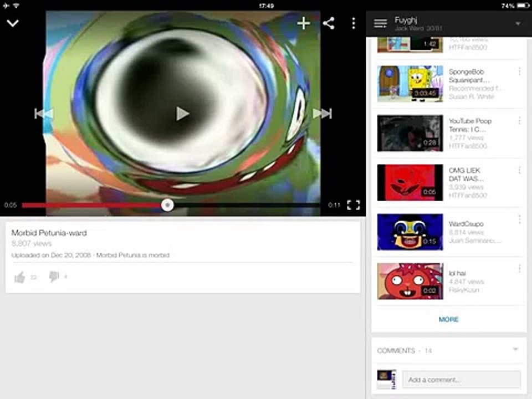Screen dimensions: 532x399
Task: Tap the WardCsupo title text
Action: pos(466,224)
